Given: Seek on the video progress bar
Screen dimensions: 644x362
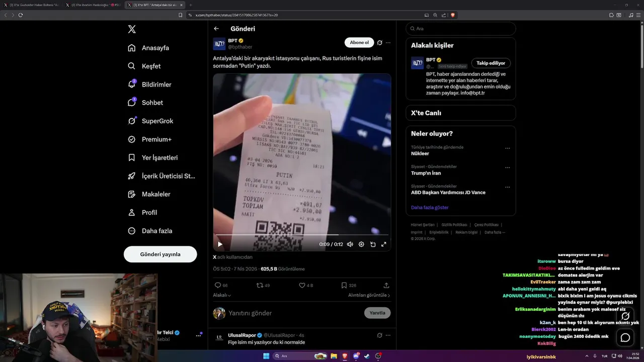Looking at the screenshot, I should (302, 235).
